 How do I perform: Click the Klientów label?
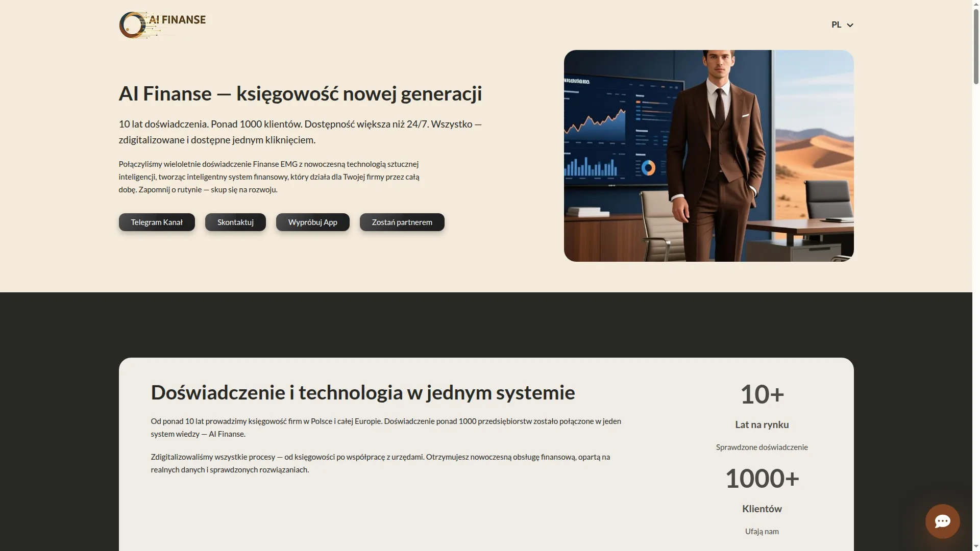(x=762, y=509)
